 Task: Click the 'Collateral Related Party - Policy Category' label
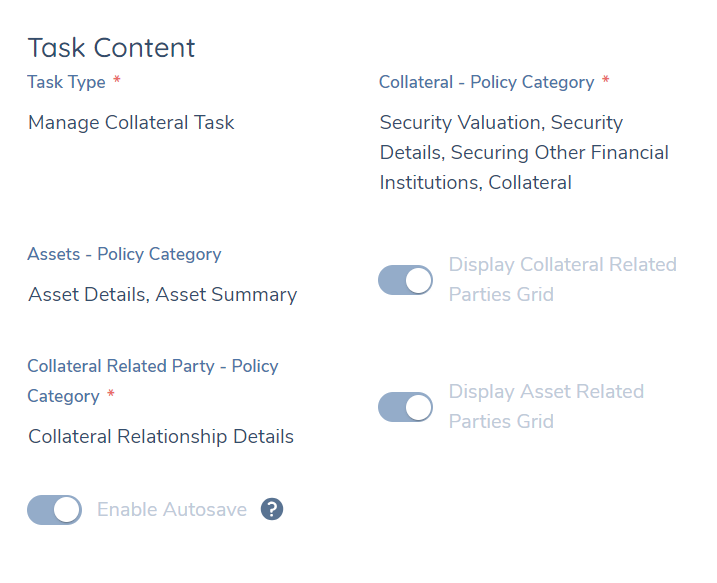click(x=152, y=366)
